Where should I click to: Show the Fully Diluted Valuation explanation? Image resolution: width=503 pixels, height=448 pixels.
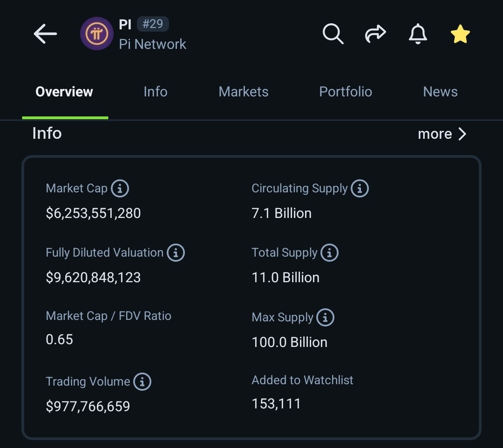click(176, 252)
